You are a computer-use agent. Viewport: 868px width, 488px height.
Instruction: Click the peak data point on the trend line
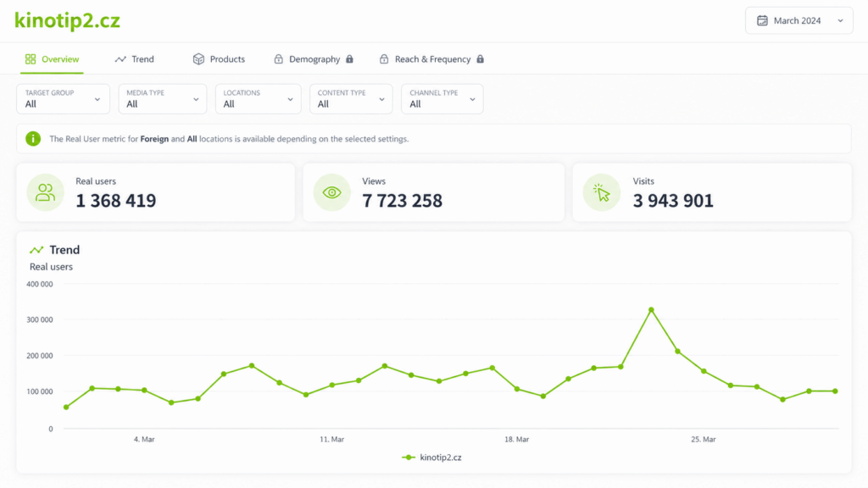tap(651, 310)
